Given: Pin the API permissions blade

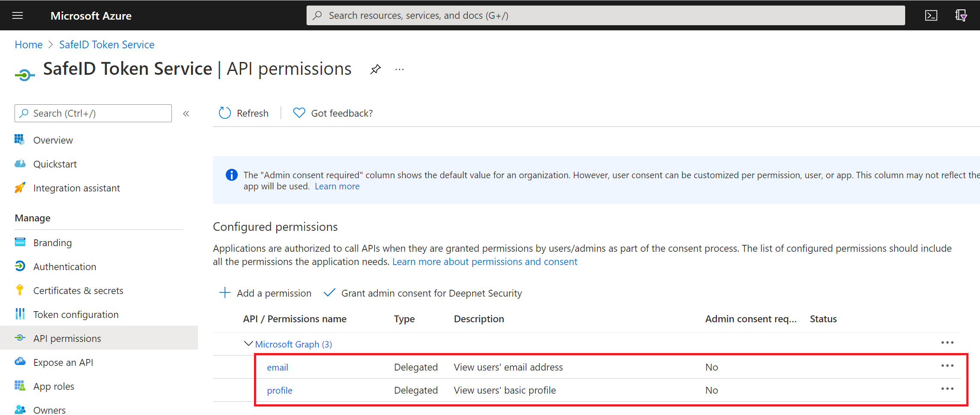Looking at the screenshot, I should click(x=375, y=69).
